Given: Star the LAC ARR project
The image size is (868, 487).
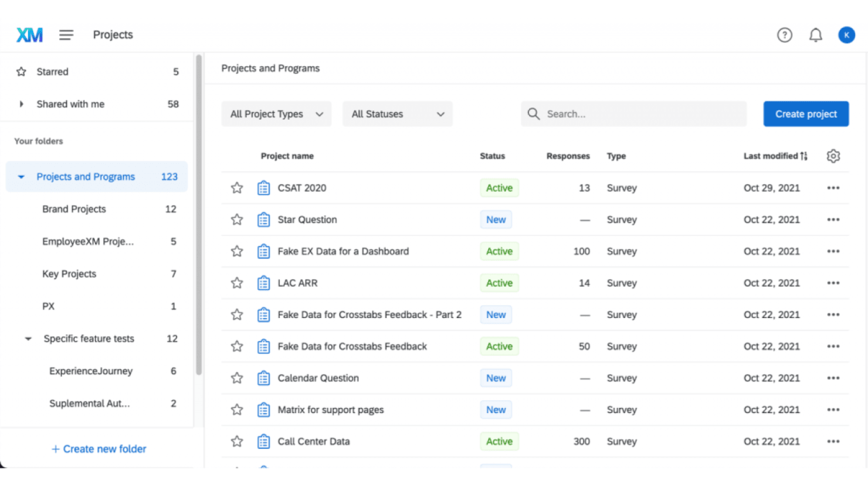Looking at the screenshot, I should [x=236, y=282].
